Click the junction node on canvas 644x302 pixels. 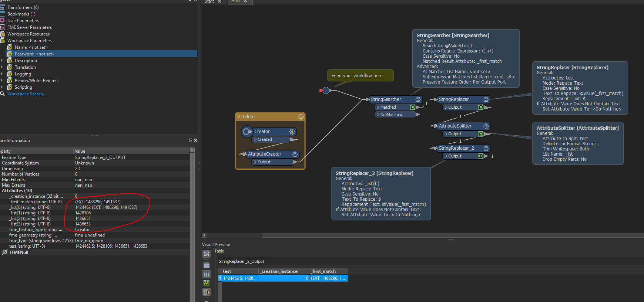pyautogui.click(x=326, y=90)
